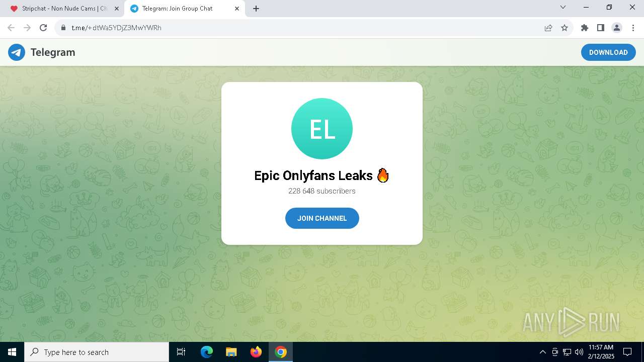Close the Telegram Join Group Chat tab
This screenshot has height=362, width=644.
(x=237, y=9)
